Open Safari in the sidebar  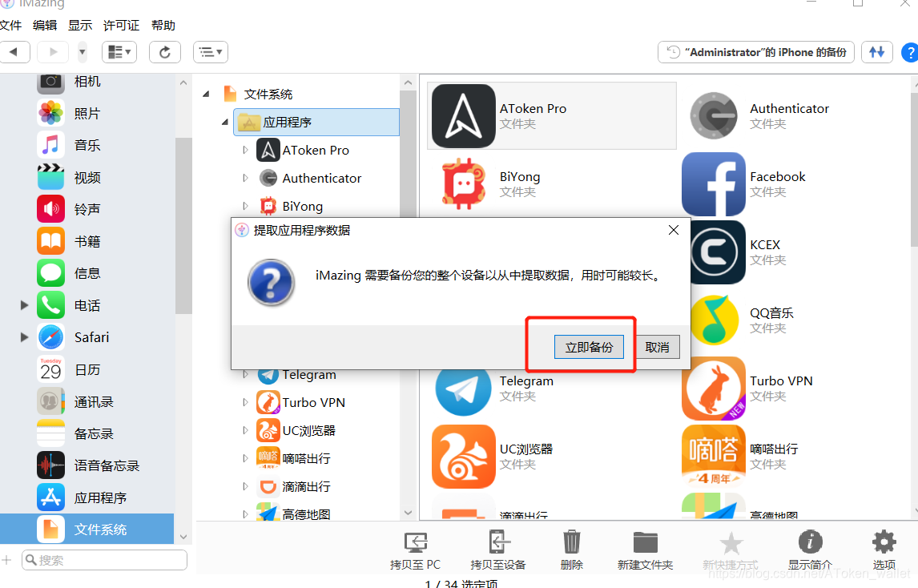pos(88,337)
